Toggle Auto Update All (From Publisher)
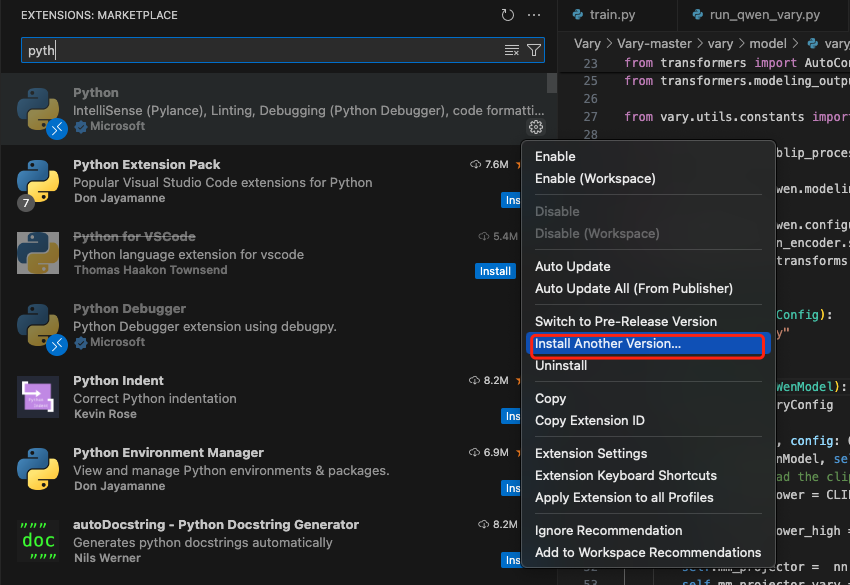Viewport: 850px width, 585px height. [x=633, y=288]
